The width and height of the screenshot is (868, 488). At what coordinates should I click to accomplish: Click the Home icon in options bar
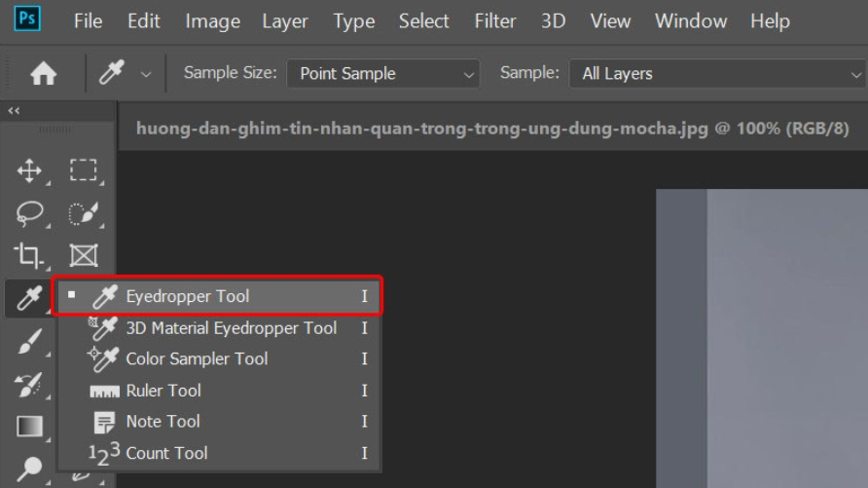click(43, 73)
